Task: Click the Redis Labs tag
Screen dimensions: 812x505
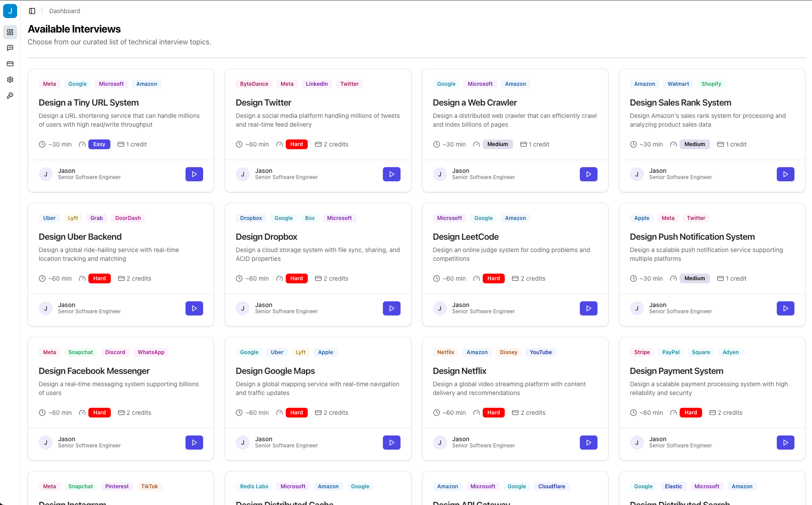Action: click(254, 487)
